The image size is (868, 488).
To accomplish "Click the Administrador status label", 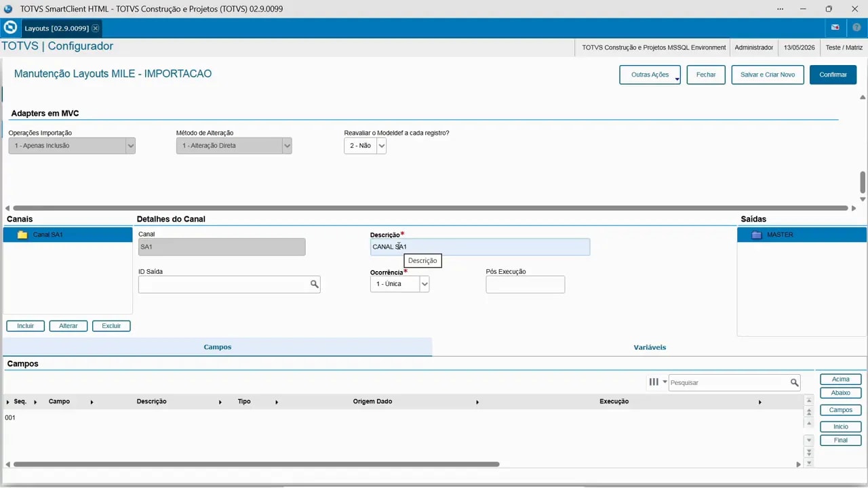I will [x=754, y=47].
